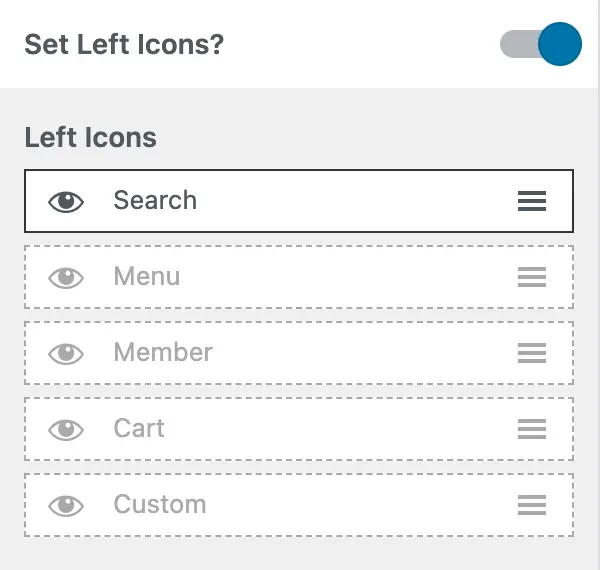Viewport: 600px width, 570px height.
Task: Click the Custom item's eye icon
Action: pyautogui.click(x=66, y=505)
